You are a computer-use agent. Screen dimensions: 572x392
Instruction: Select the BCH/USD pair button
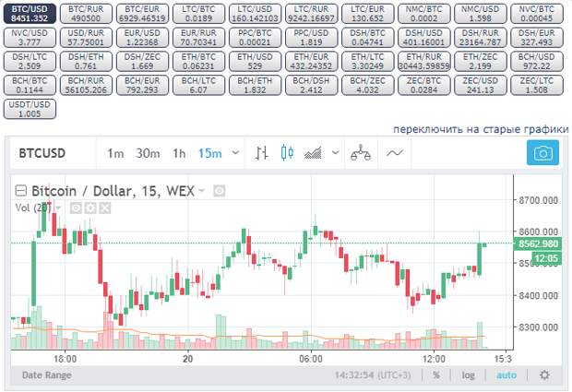[537, 61]
